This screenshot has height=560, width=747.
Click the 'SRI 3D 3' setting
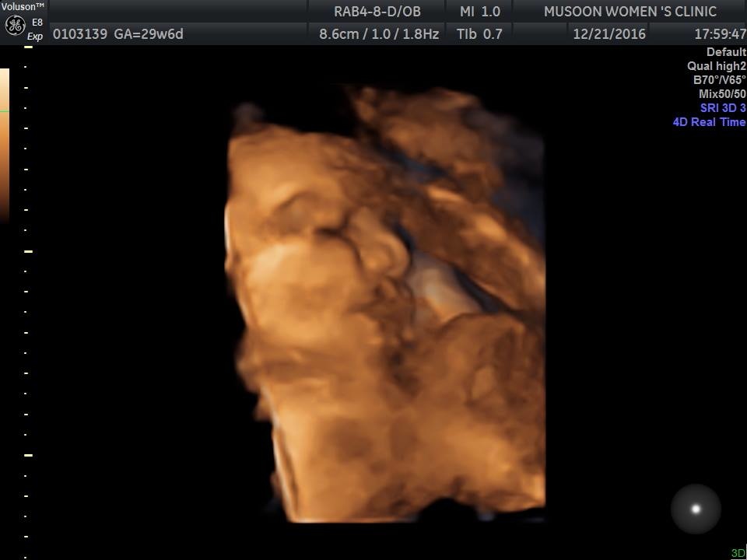point(723,108)
